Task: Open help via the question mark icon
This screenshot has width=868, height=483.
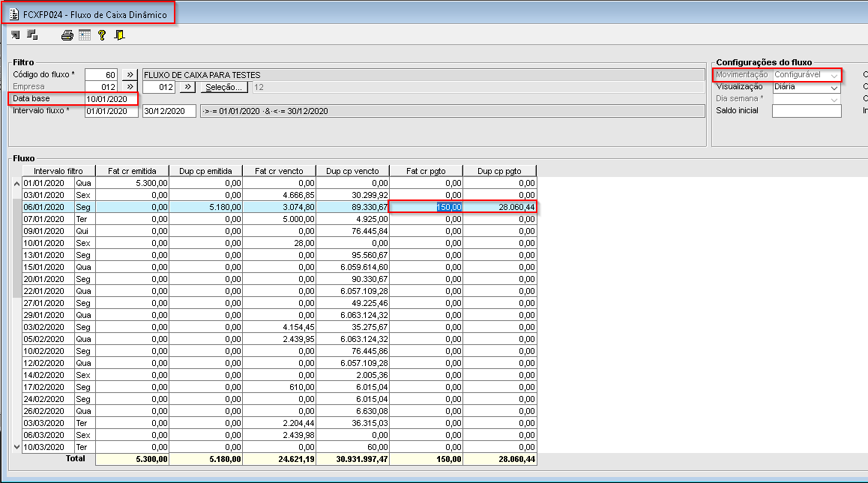Action: (102, 35)
